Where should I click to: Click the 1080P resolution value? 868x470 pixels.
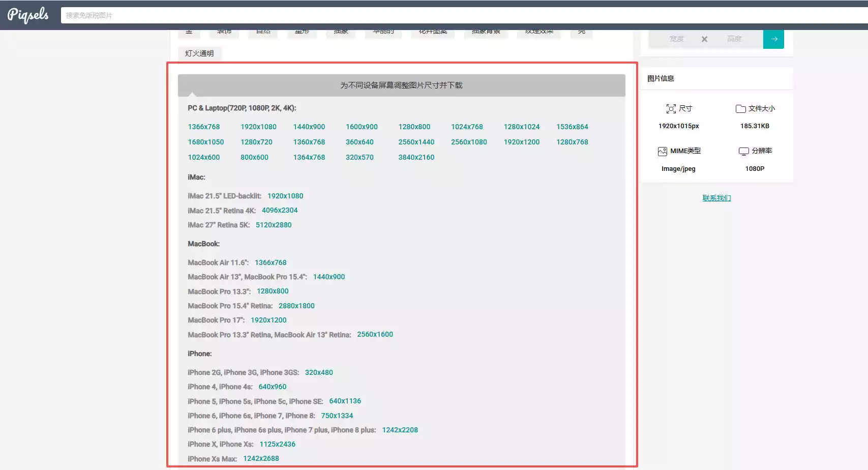(755, 169)
